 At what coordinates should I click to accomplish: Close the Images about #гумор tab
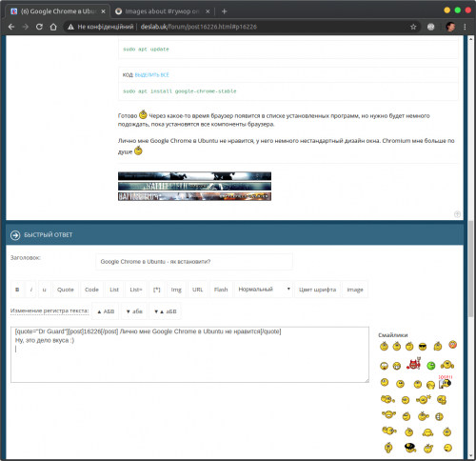tap(208, 11)
